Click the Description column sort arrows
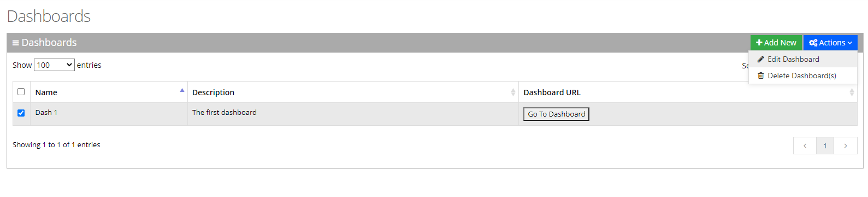Viewport: 868px width, 197px height. click(513, 92)
